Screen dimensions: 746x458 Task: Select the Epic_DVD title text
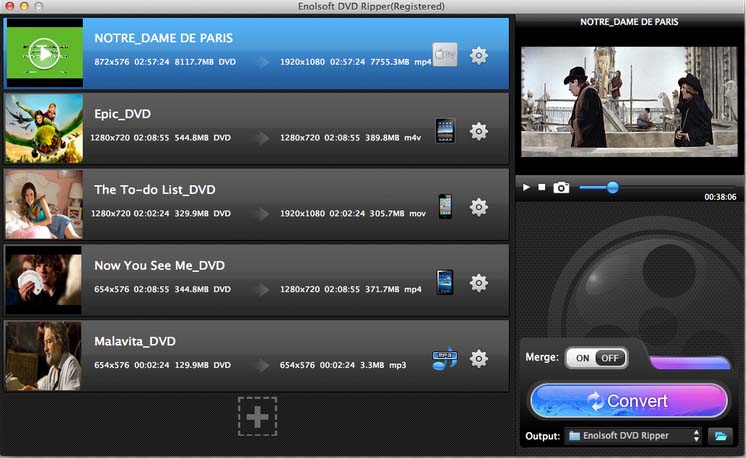click(122, 114)
